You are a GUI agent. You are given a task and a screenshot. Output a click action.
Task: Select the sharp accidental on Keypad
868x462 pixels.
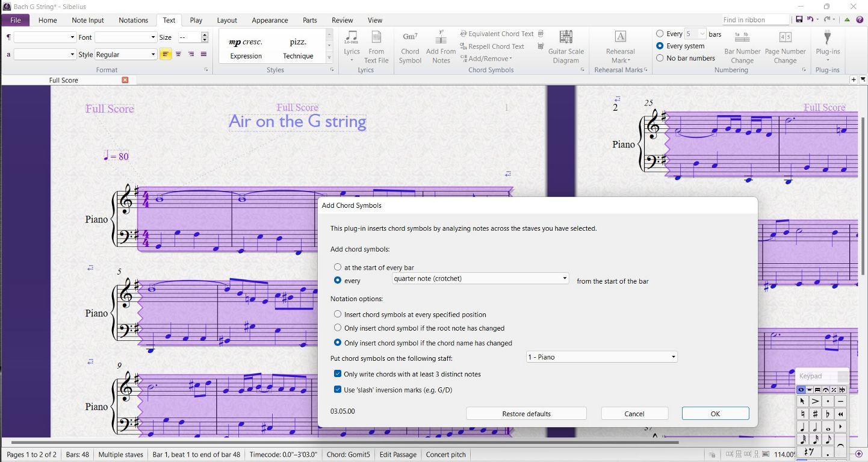pyautogui.click(x=815, y=414)
